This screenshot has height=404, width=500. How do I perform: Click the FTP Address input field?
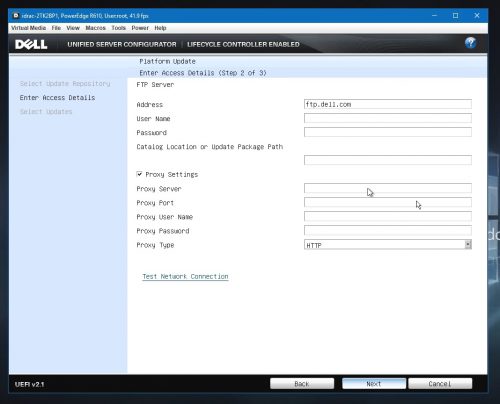click(x=388, y=104)
